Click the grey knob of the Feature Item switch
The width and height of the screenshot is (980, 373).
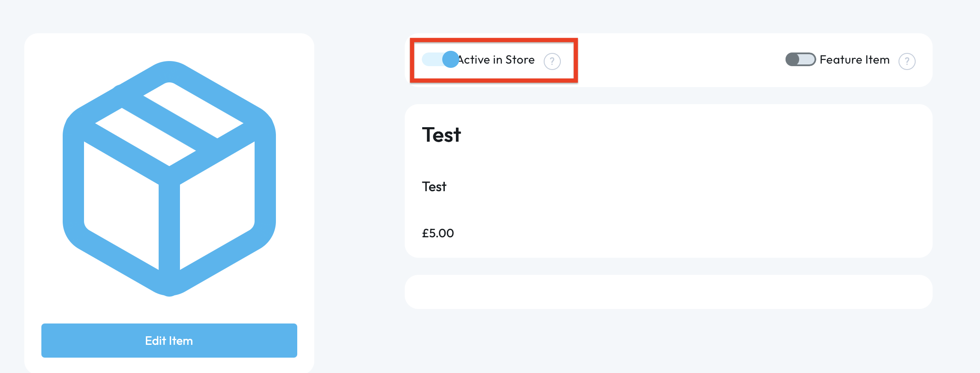[x=793, y=59]
